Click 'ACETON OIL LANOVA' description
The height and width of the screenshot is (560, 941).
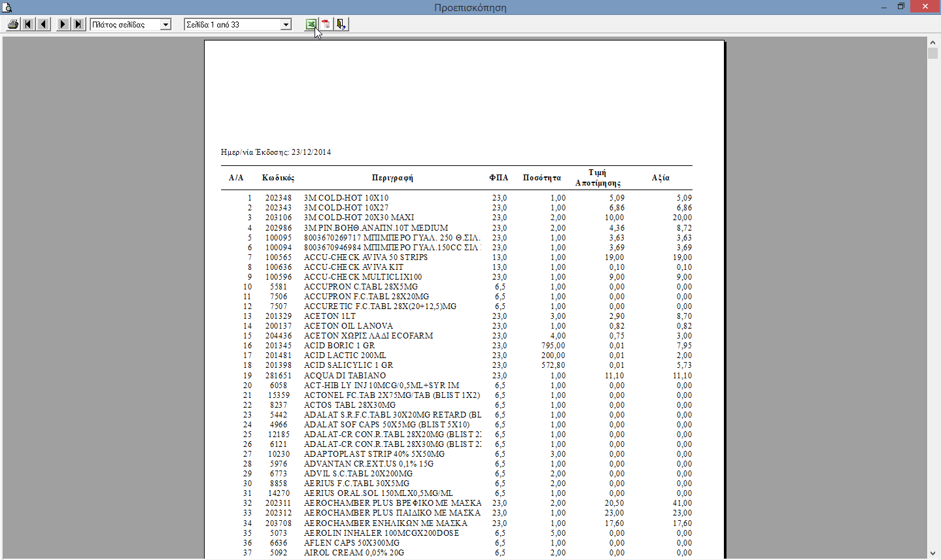point(349,326)
